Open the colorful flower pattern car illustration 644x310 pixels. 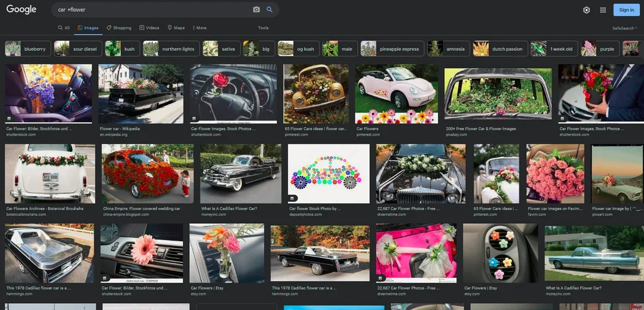[329, 174]
